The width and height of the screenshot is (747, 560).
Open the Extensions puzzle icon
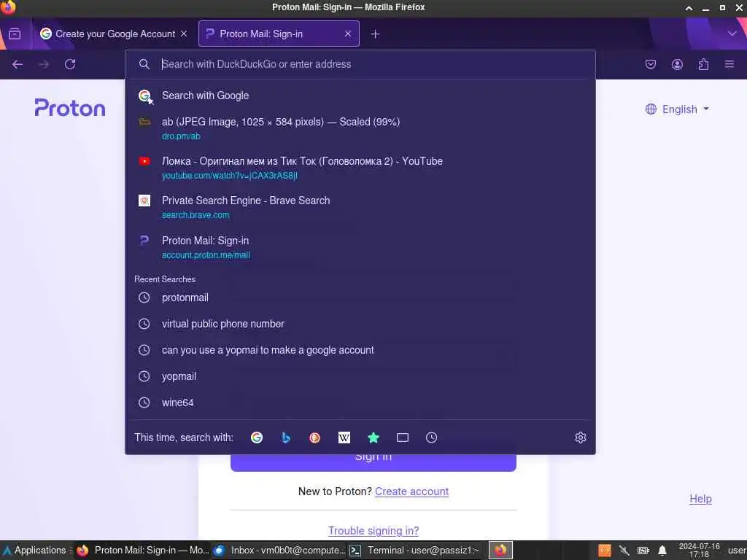coord(703,64)
